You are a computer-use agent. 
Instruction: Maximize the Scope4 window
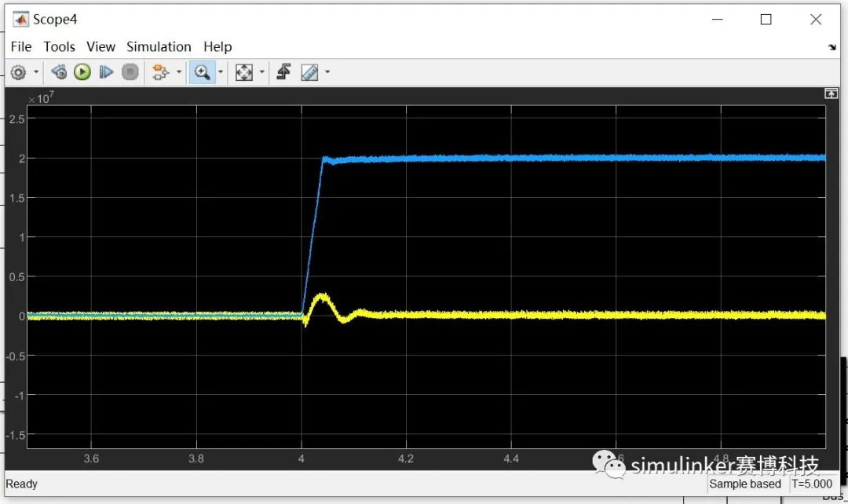point(766,20)
